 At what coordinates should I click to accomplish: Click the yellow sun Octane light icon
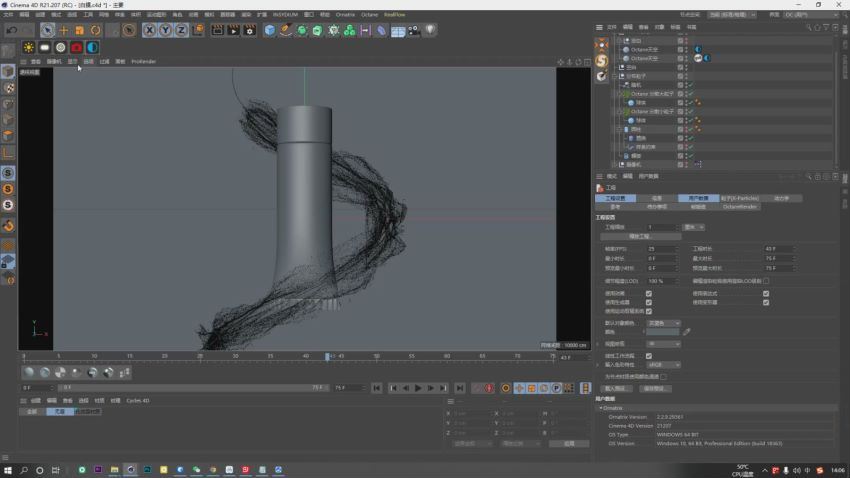(x=29, y=48)
